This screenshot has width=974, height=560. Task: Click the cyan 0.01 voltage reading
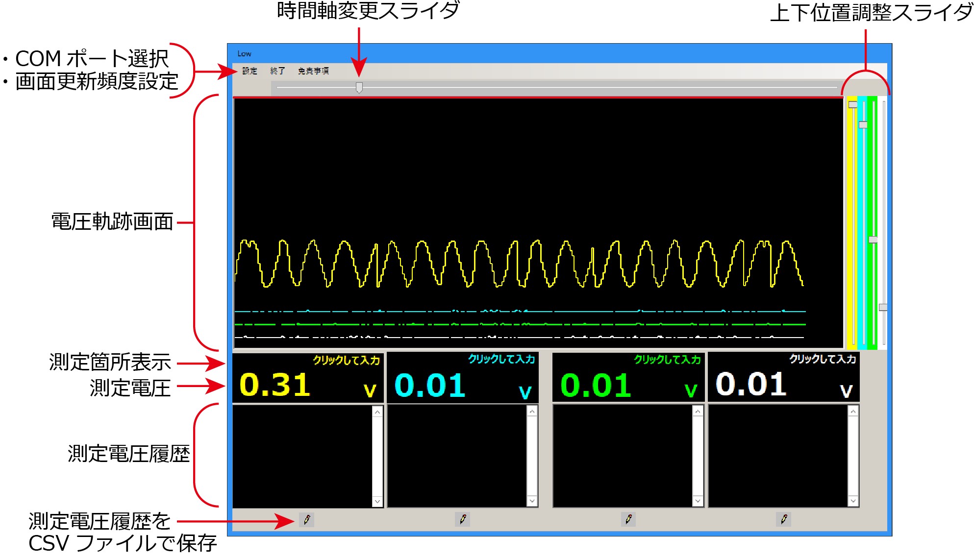(430, 385)
